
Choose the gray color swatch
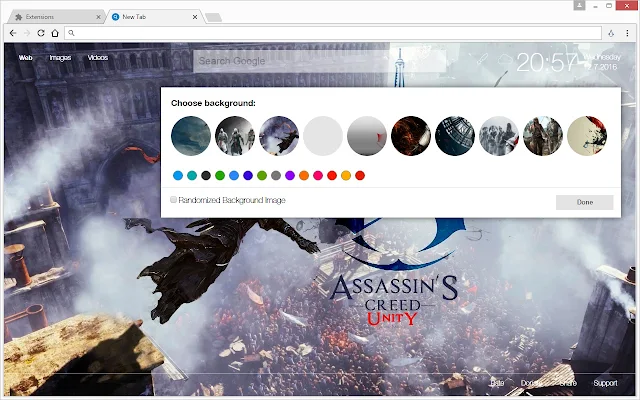pyautogui.click(x=276, y=176)
